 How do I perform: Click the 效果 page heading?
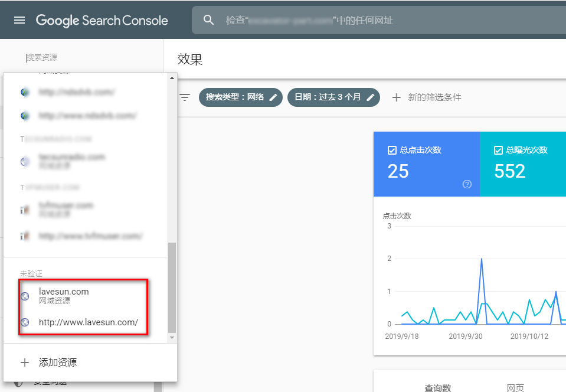(x=190, y=59)
